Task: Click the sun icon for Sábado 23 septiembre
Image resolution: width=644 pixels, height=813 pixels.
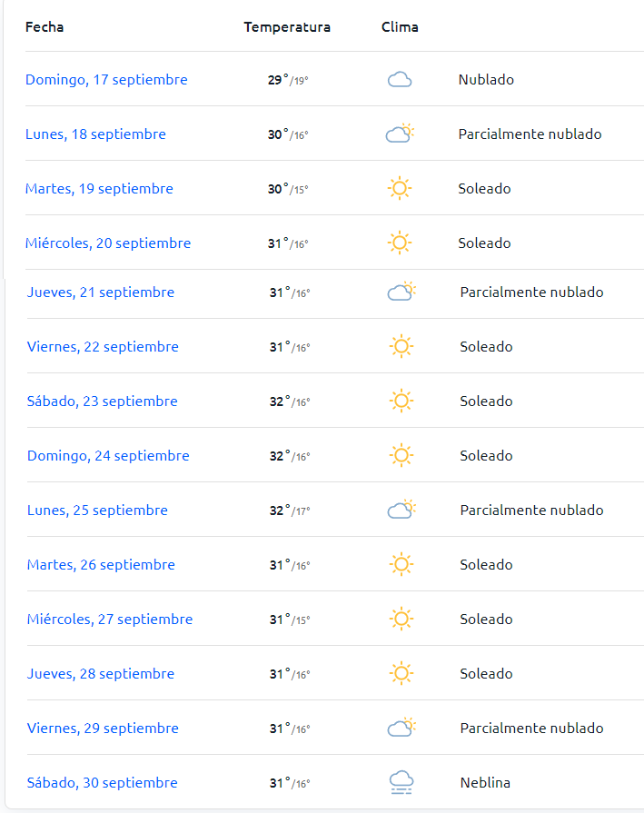Action: (401, 401)
